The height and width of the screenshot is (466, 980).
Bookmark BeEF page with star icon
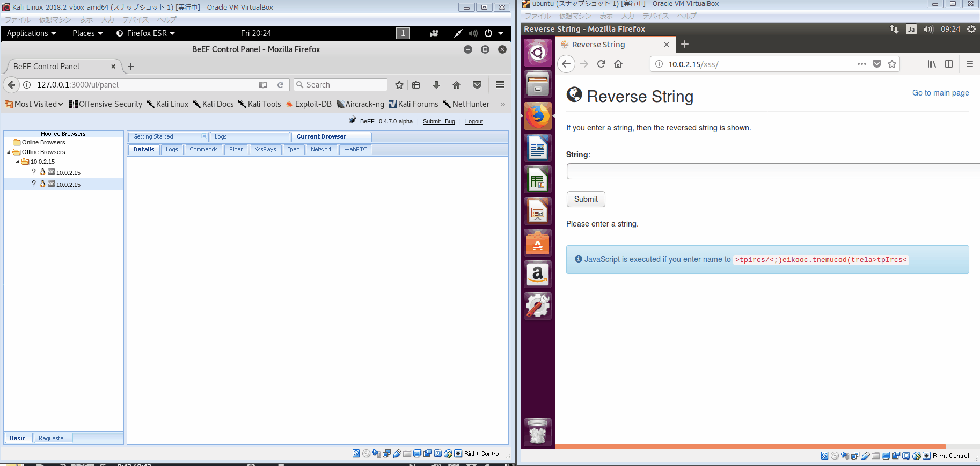(399, 85)
